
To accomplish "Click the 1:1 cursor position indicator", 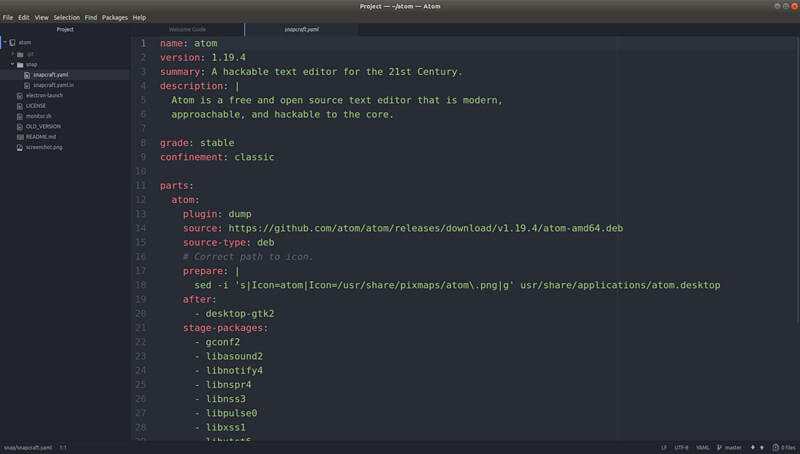I will coord(63,447).
